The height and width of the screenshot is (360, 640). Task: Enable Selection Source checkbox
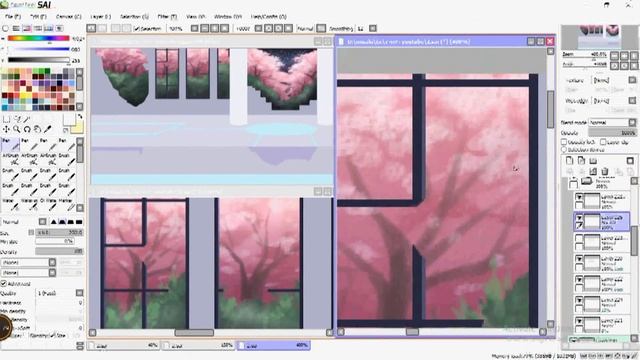564,149
